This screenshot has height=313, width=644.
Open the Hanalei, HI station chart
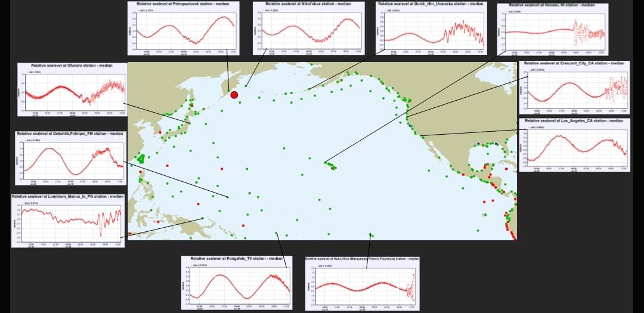552,29
